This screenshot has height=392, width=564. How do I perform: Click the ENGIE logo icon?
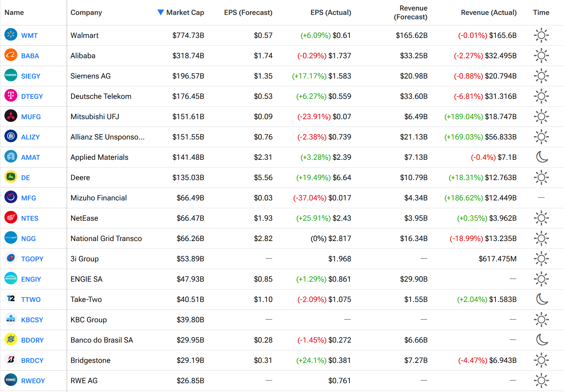[11, 278]
